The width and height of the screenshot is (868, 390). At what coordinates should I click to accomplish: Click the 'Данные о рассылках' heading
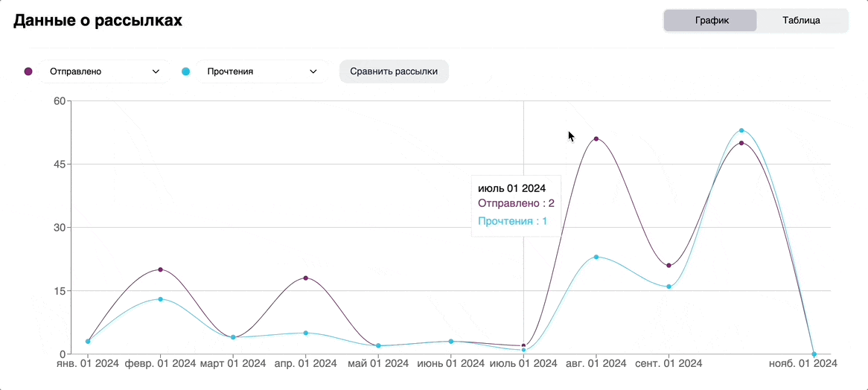(x=98, y=21)
